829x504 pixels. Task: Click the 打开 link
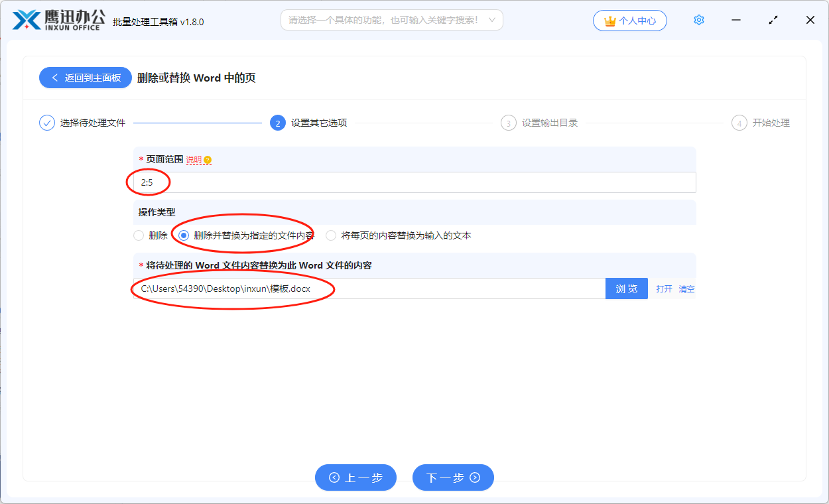[x=665, y=289]
